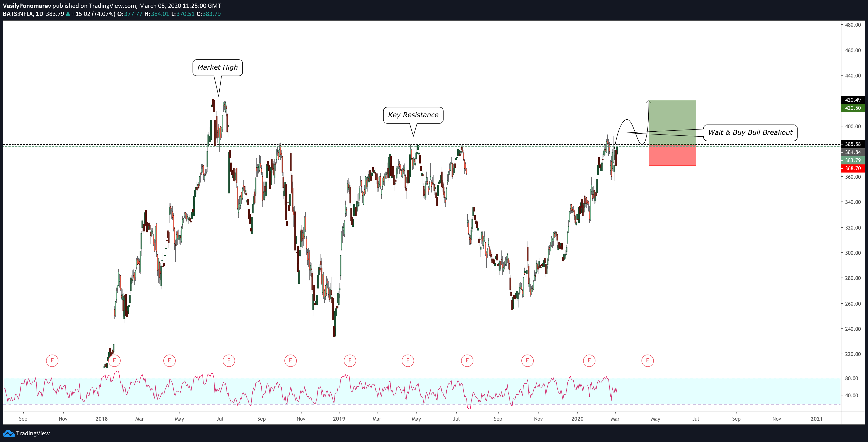Click the 'C:383.79' close value in header
This screenshot has height=442, width=868.
coord(209,14)
